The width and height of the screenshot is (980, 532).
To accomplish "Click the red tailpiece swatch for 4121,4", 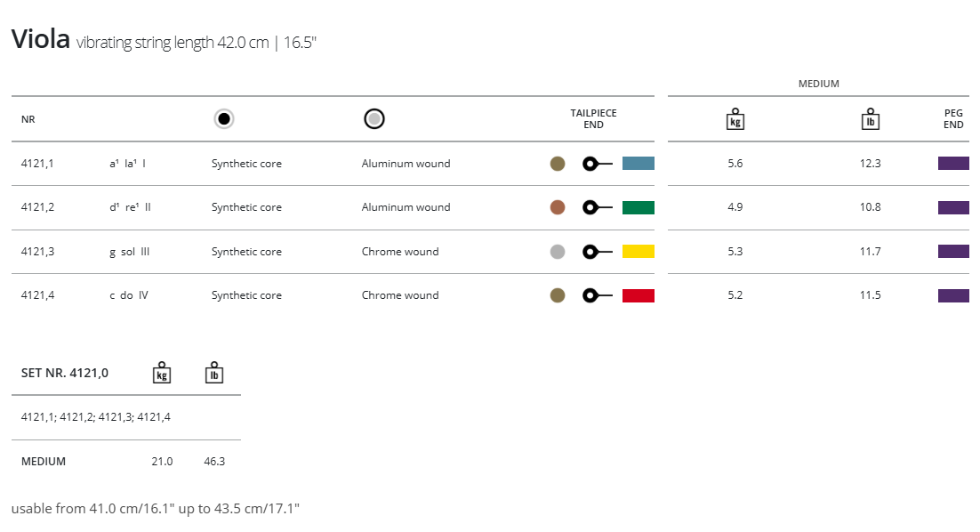I will coord(639,295).
